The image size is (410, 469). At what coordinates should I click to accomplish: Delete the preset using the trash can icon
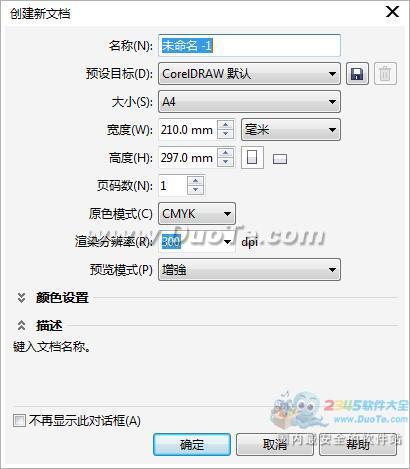pos(385,73)
